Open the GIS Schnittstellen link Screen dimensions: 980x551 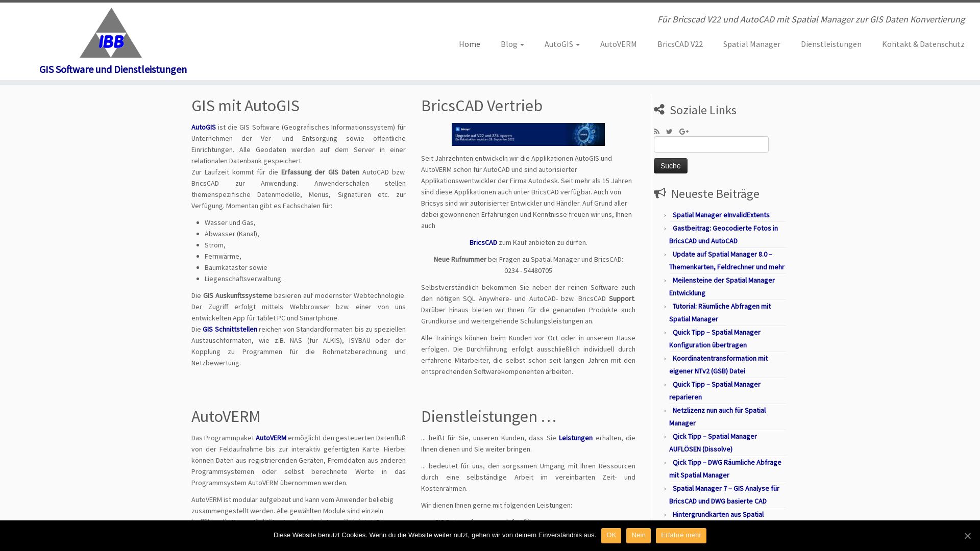tap(230, 329)
